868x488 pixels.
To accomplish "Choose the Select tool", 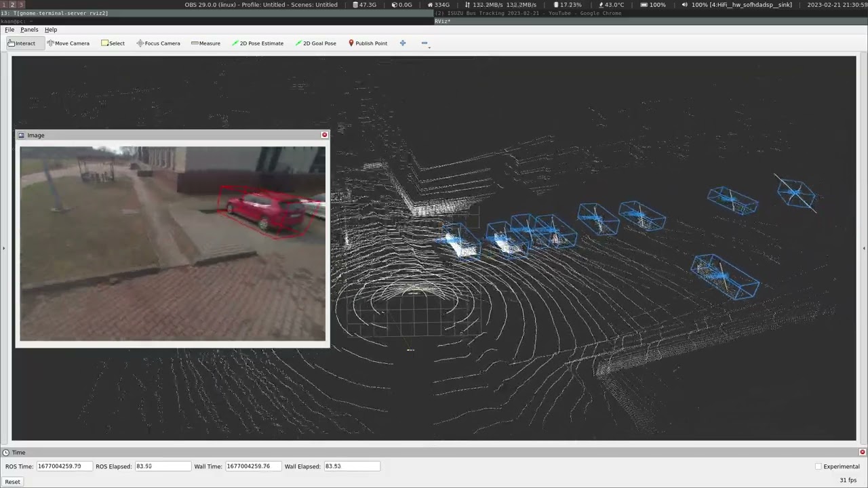I will pyautogui.click(x=113, y=43).
